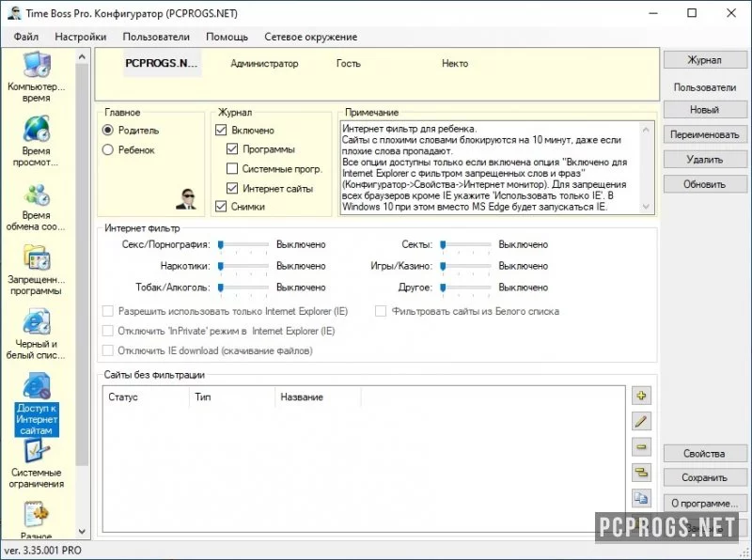Click the Наркотики filter slider
The image size is (752, 560).
point(243,266)
